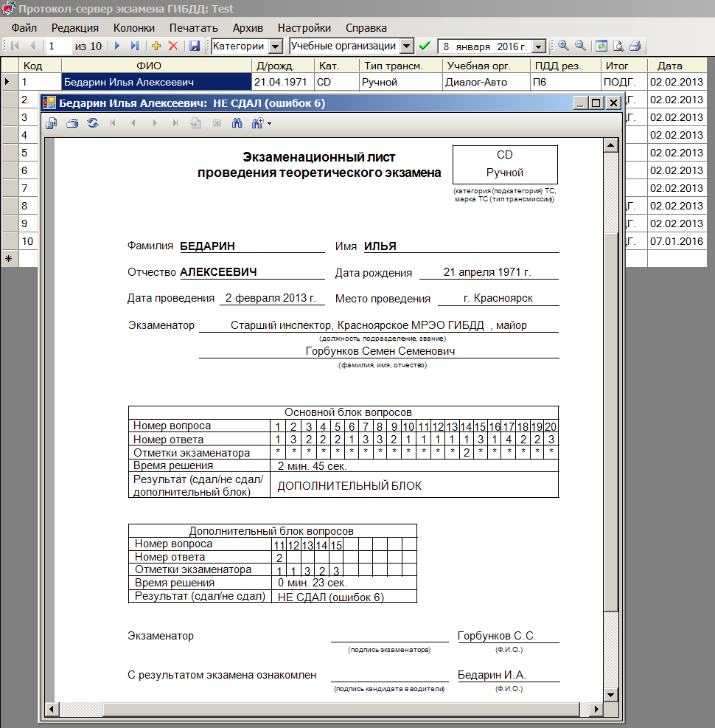Click the П6 result cell
The height and width of the screenshot is (728, 715).
(x=565, y=82)
